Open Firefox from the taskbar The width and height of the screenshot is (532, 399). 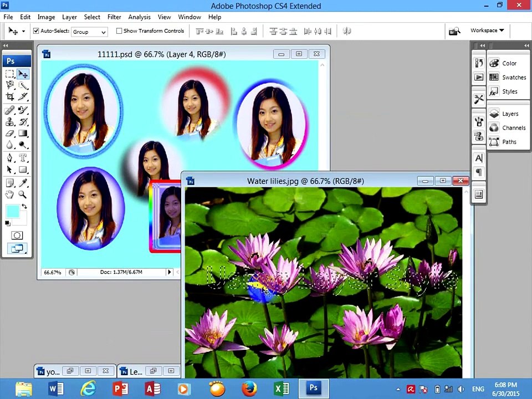click(249, 388)
